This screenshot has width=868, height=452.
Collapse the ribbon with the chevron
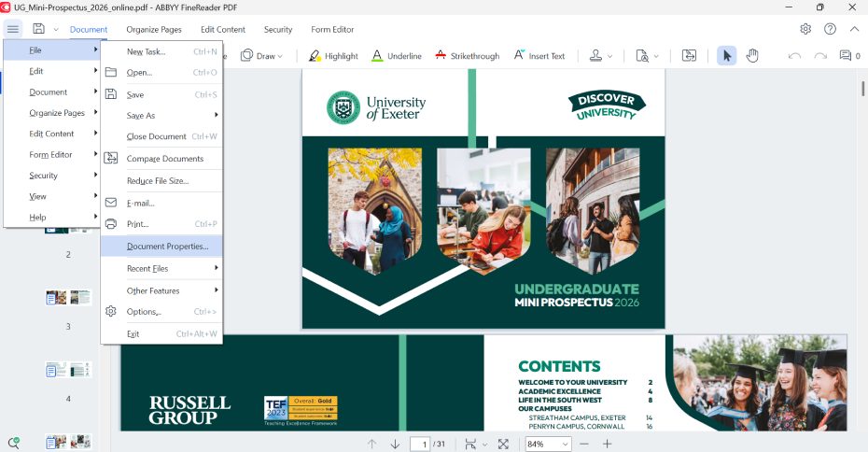click(854, 29)
